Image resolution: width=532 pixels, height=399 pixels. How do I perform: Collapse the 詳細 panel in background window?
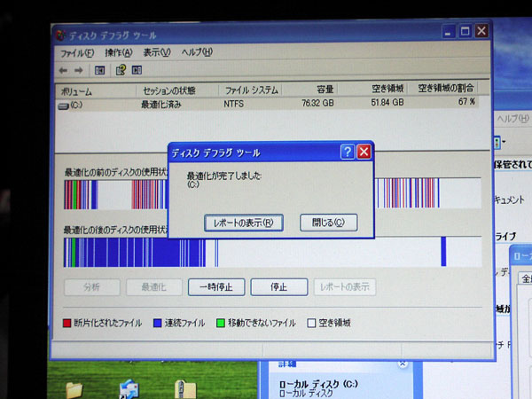[x=403, y=364]
